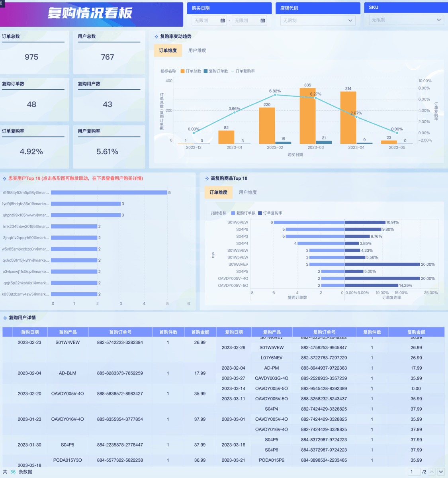Toggle the light blue 复购订单数 legend in Top 10 chart
The width and height of the screenshot is (448, 478).
[233, 213]
